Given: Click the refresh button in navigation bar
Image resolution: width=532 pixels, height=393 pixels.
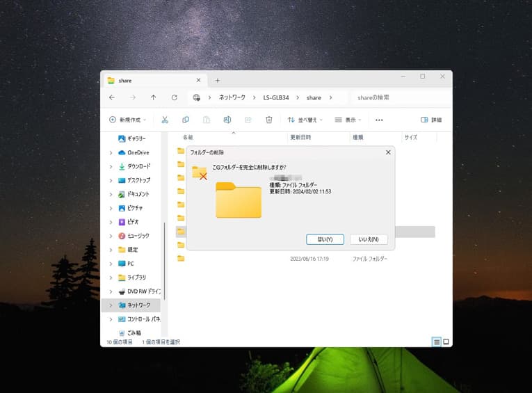Looking at the screenshot, I should (174, 97).
